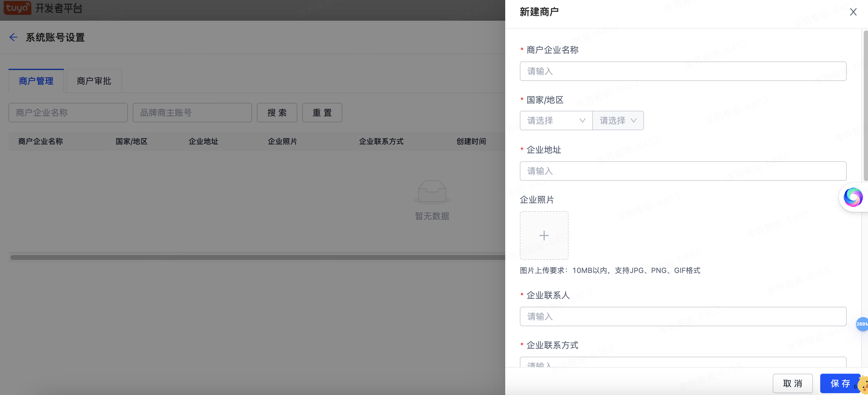The width and height of the screenshot is (868, 395).
Task: Close the 新建商户 drawer with the X icon
Action: pyautogui.click(x=853, y=12)
